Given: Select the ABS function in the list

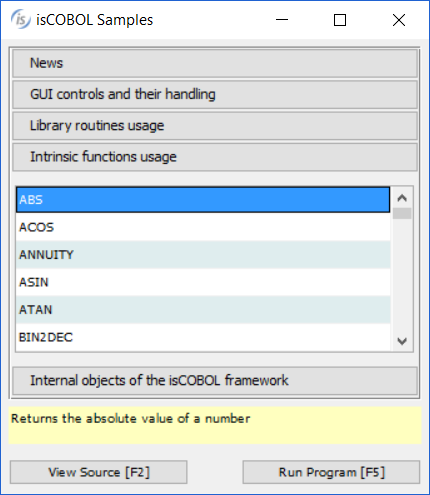Looking at the screenshot, I should pos(203,200).
